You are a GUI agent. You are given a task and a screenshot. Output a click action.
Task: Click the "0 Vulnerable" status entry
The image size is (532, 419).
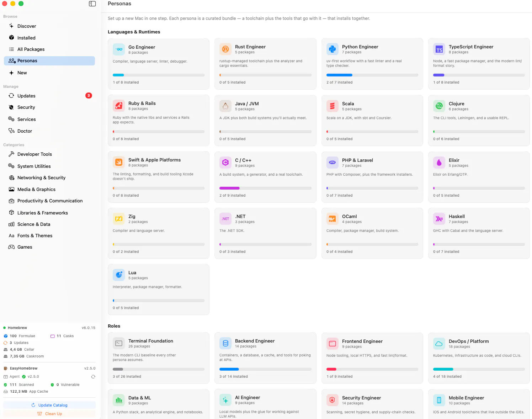[65, 385]
